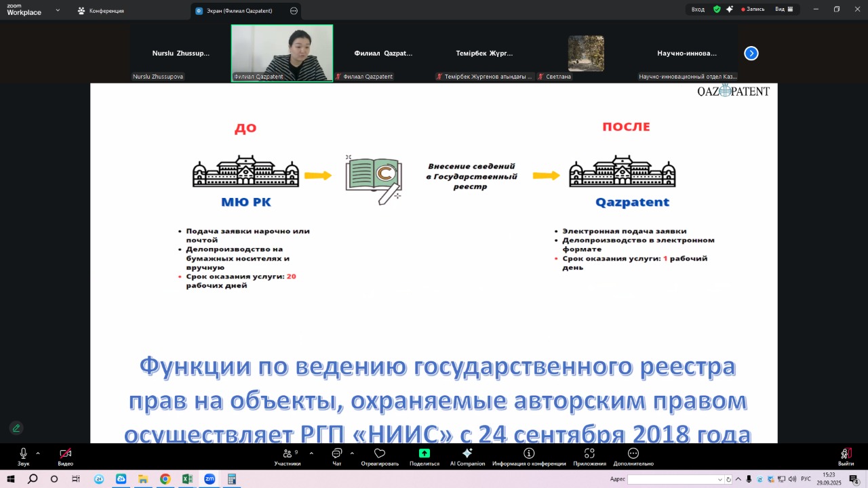Open Информация о конференции info icon
868x488 pixels.
click(x=529, y=453)
